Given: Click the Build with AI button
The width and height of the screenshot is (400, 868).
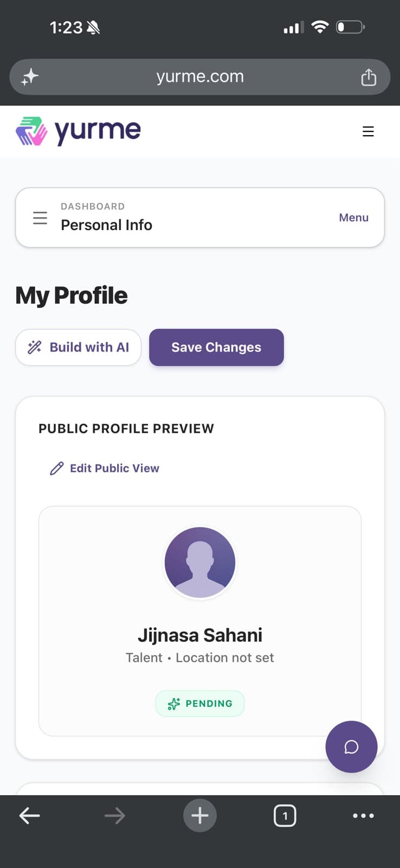Looking at the screenshot, I should 79,347.
